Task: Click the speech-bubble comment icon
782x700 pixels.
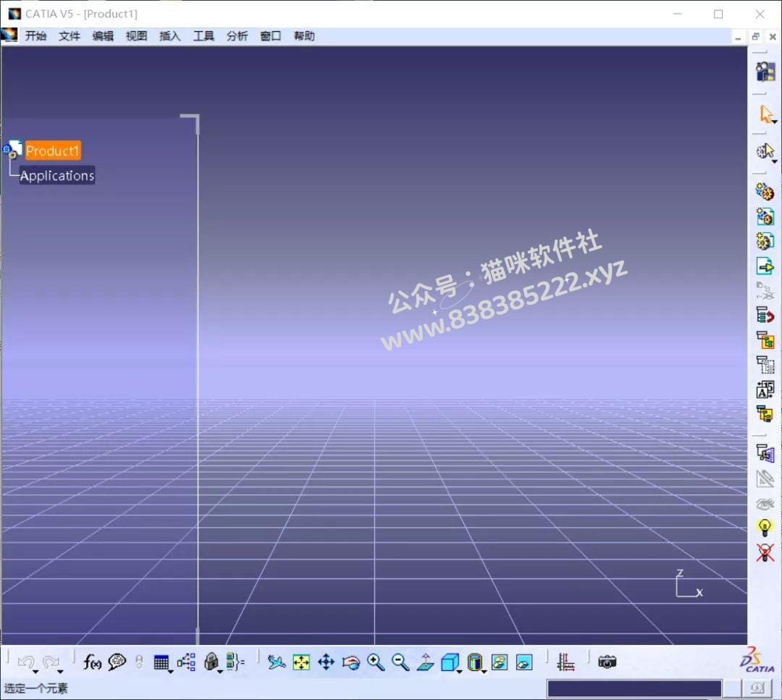Action: [x=117, y=662]
